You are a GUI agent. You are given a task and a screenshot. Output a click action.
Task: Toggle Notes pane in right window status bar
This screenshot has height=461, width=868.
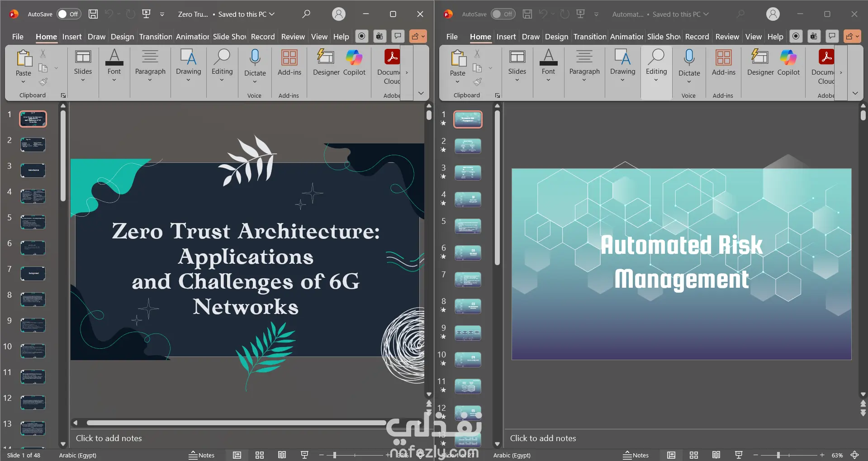tap(636, 455)
